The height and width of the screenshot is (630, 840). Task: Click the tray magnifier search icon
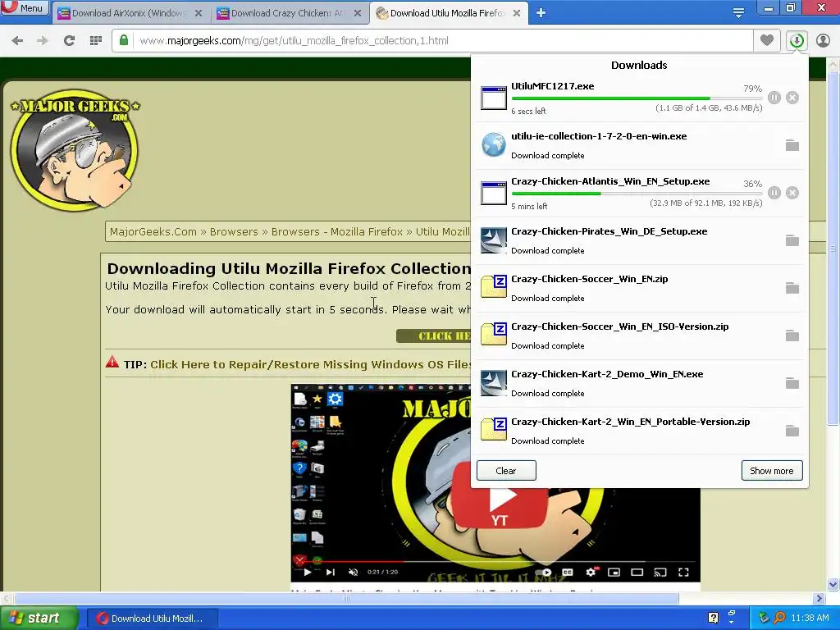(x=779, y=618)
